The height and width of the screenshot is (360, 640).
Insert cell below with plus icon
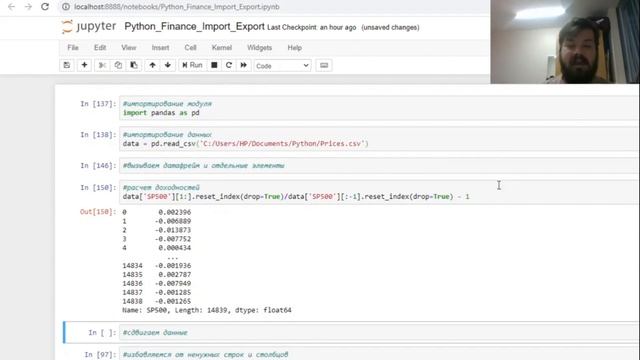pyautogui.click(x=84, y=65)
